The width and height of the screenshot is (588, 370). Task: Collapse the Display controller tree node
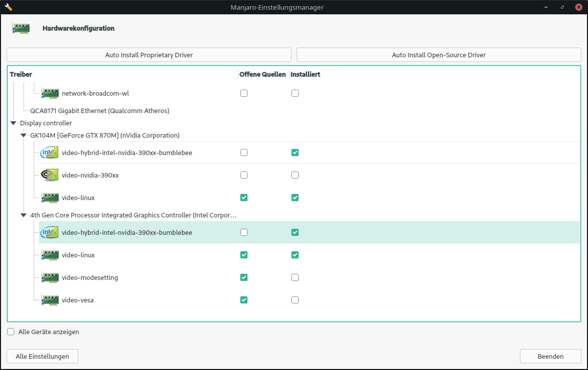pos(13,123)
